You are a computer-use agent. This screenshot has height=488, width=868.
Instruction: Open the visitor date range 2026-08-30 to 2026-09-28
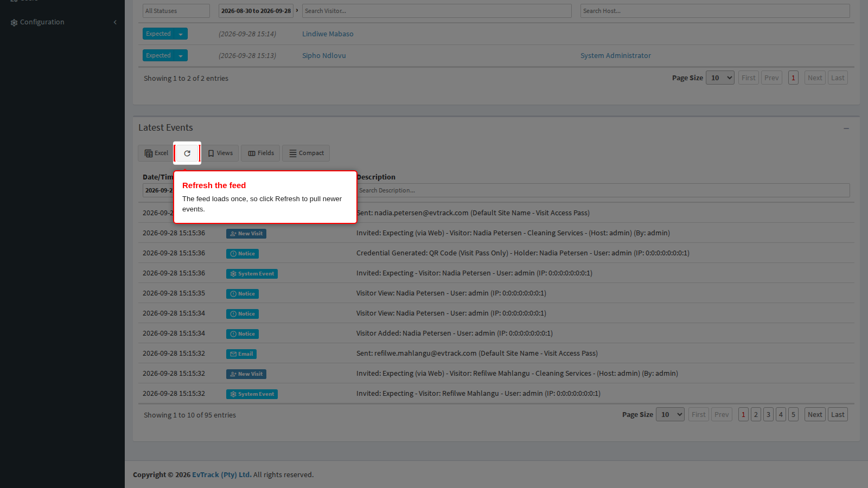[x=256, y=11]
